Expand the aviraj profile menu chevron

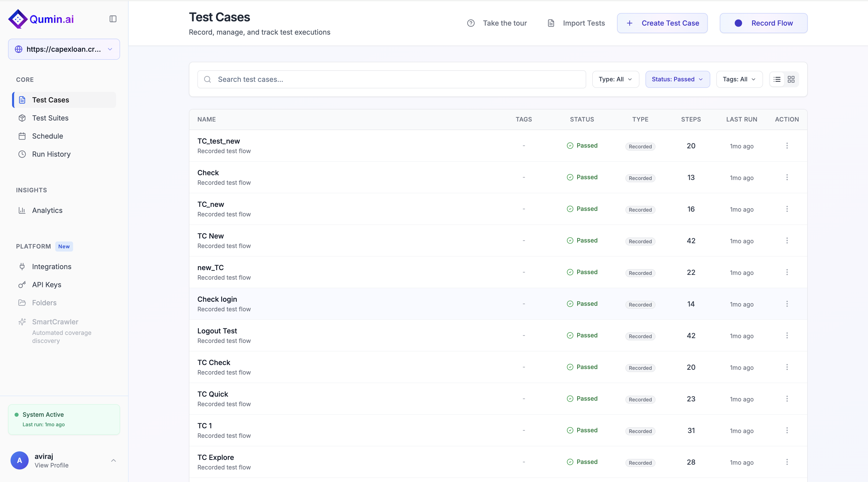click(x=114, y=460)
